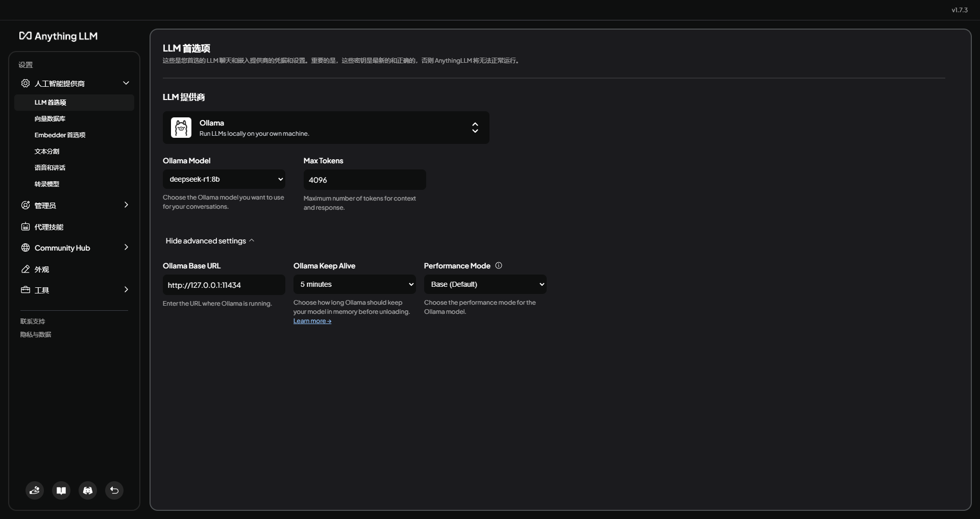Expand the 管理员 section chevron
The height and width of the screenshot is (519, 980).
[126, 205]
